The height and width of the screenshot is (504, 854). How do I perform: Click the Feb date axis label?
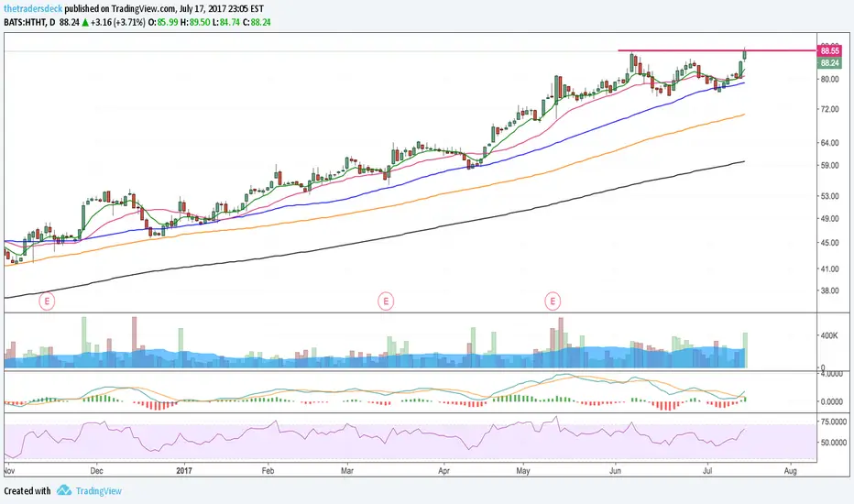[268, 471]
